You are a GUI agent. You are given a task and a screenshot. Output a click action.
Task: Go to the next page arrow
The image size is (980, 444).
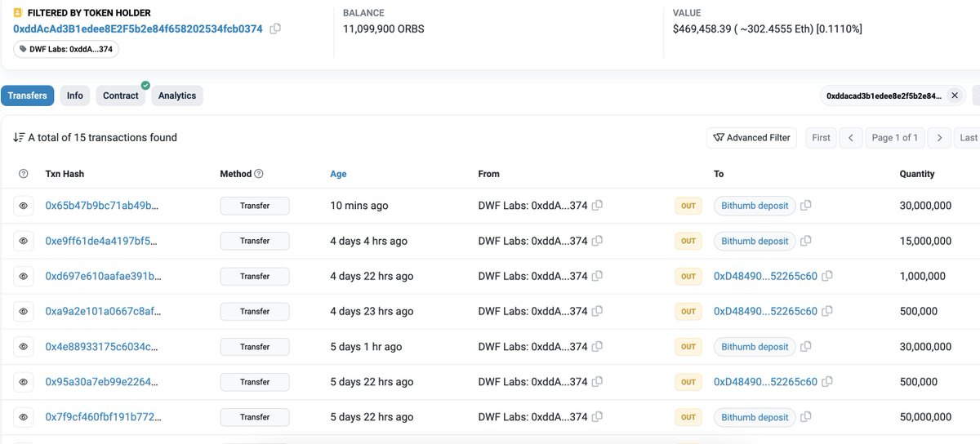940,138
